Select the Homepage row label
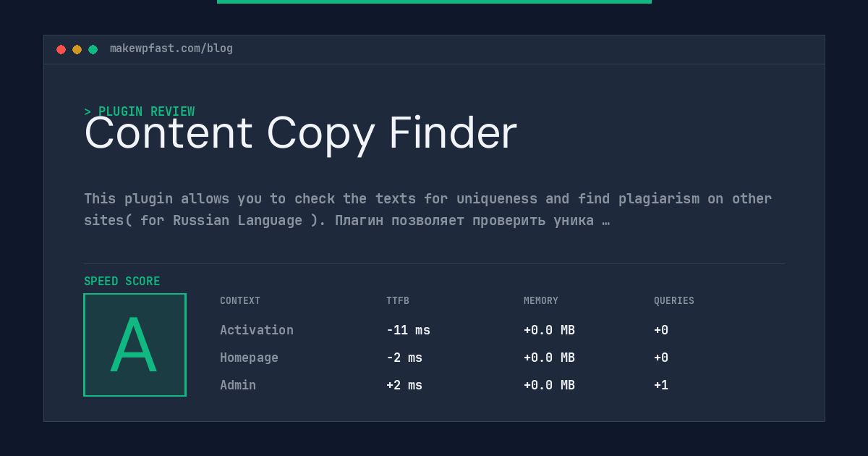 click(249, 358)
